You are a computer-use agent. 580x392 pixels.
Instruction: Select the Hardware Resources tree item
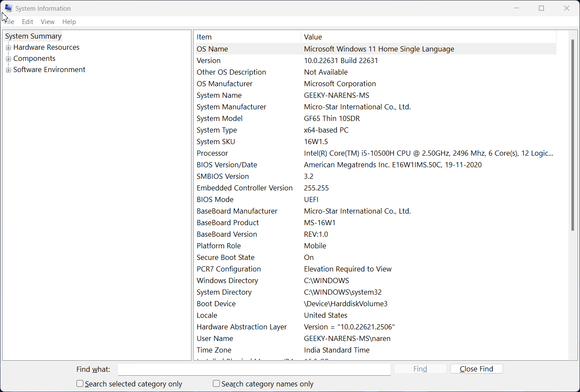coord(46,47)
